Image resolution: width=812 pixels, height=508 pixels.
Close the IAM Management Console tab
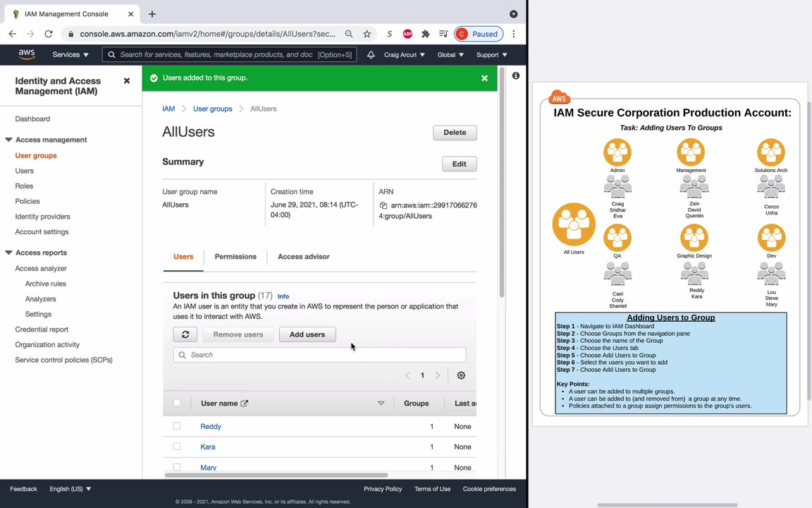coord(131,14)
